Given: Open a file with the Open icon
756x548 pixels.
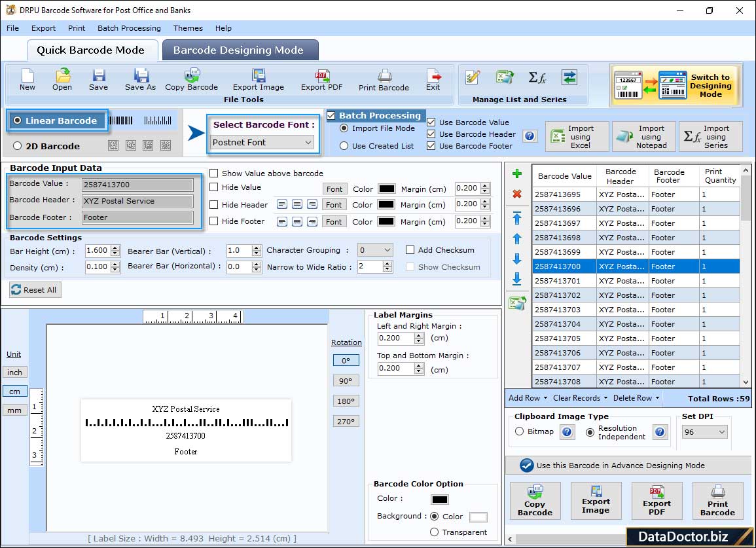Looking at the screenshot, I should 62,79.
